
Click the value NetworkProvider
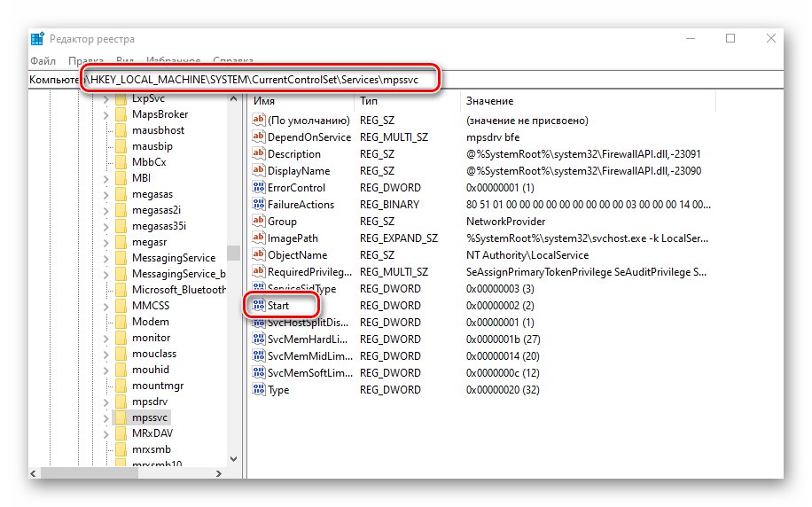coord(505,221)
